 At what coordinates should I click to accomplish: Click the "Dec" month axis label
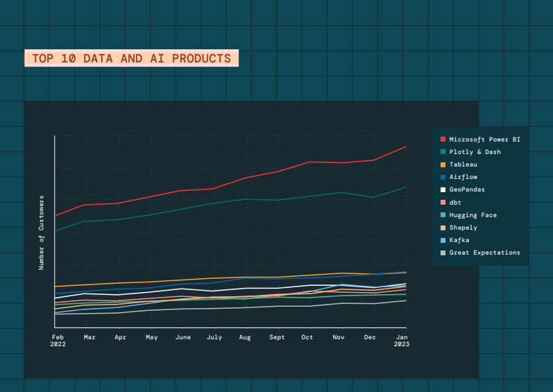pyautogui.click(x=370, y=337)
